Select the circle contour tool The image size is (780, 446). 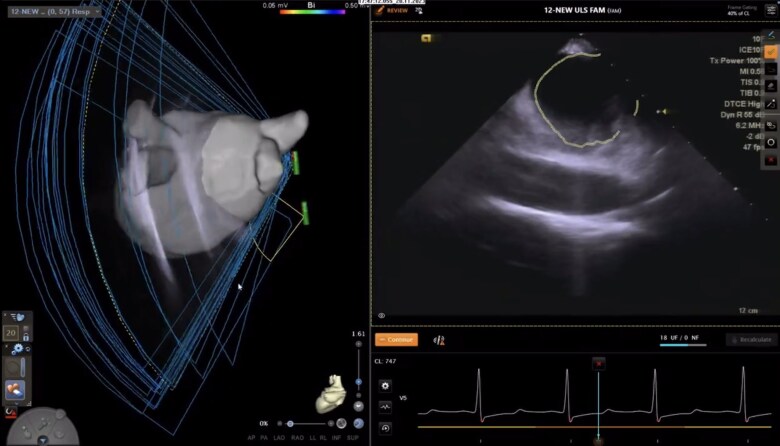pyautogui.click(x=771, y=142)
